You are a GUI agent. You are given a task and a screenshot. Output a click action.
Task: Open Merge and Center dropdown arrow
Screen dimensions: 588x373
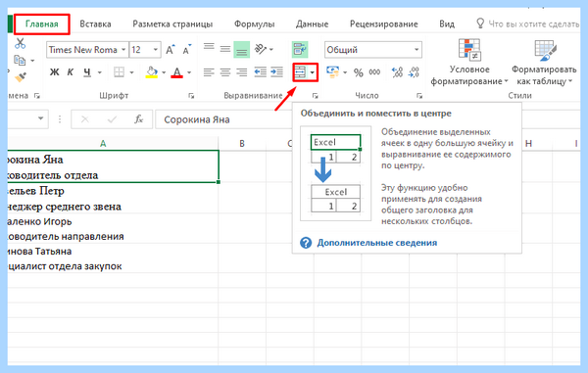pos(313,72)
